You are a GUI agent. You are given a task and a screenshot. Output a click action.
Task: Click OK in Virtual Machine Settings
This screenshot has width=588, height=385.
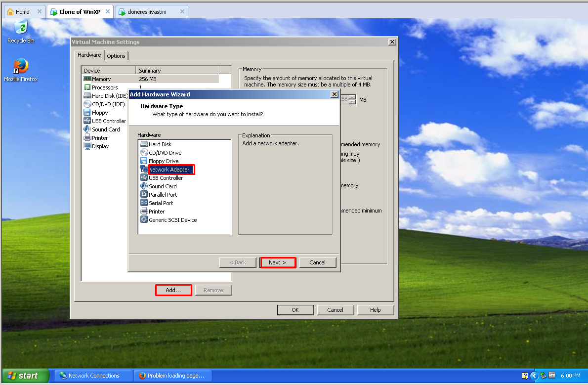click(295, 309)
